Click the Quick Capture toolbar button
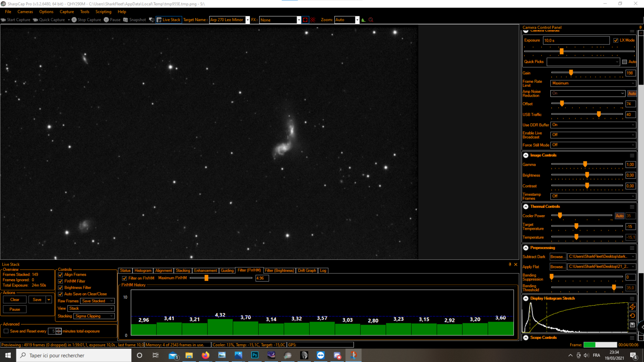 49,20
